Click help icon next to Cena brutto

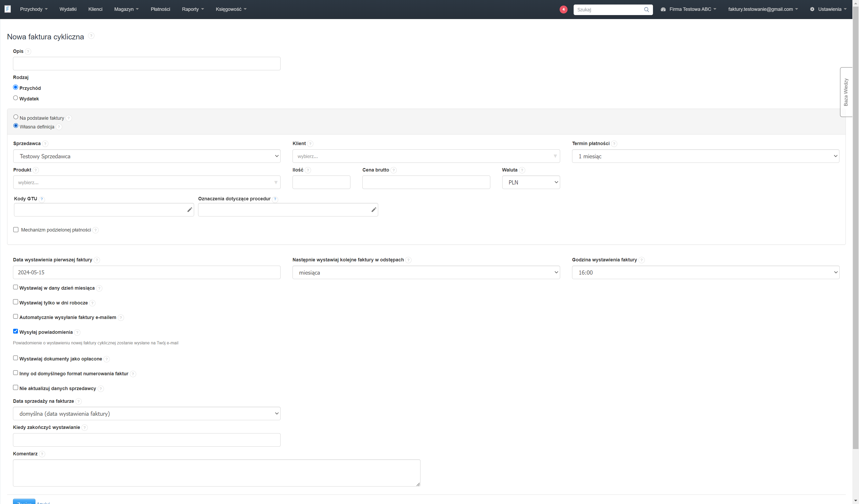(393, 170)
